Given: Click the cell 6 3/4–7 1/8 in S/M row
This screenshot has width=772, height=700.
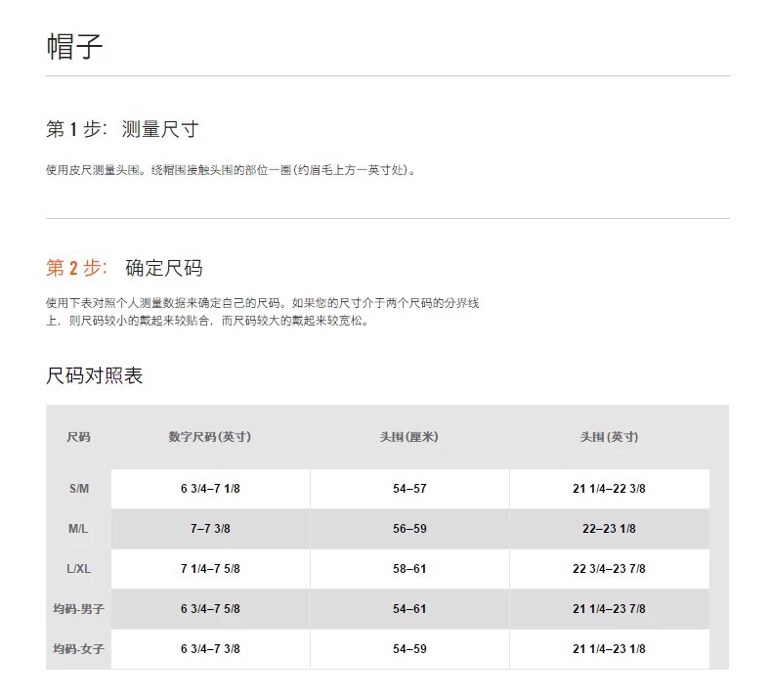Looking at the screenshot, I should 210,489.
